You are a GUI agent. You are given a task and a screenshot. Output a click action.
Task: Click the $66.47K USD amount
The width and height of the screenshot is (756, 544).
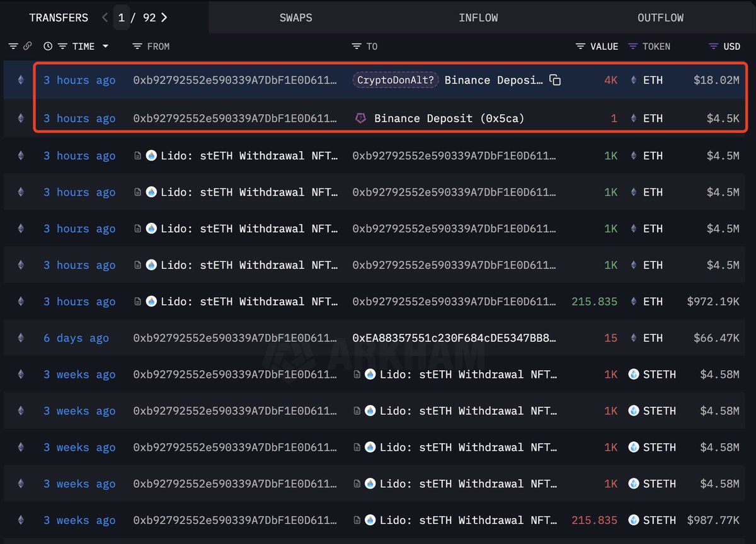click(716, 338)
